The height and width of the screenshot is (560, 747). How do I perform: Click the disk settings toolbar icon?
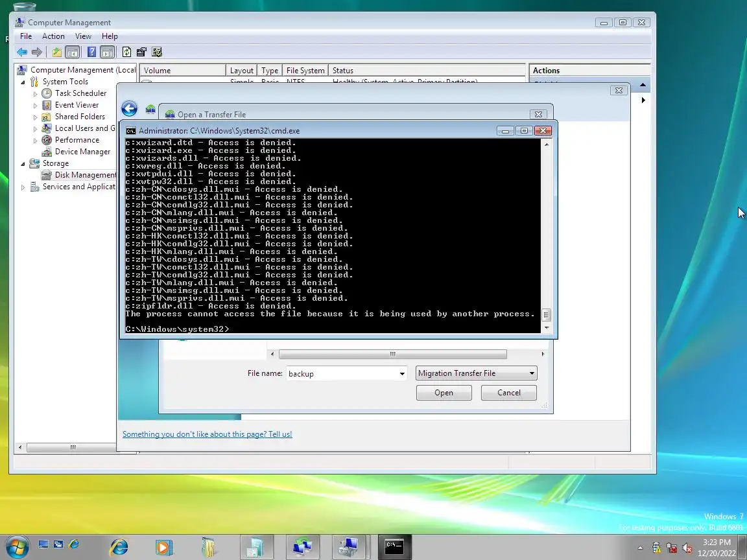(157, 52)
